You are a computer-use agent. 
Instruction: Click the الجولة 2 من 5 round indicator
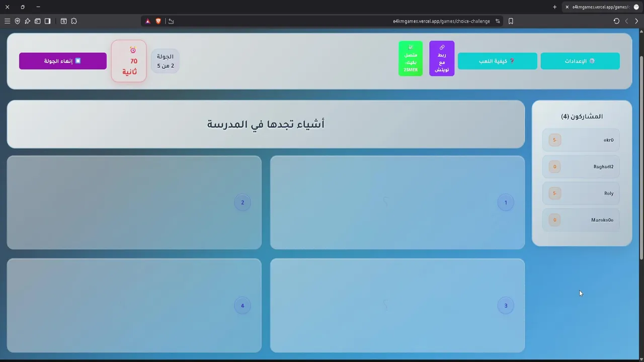[x=165, y=61]
